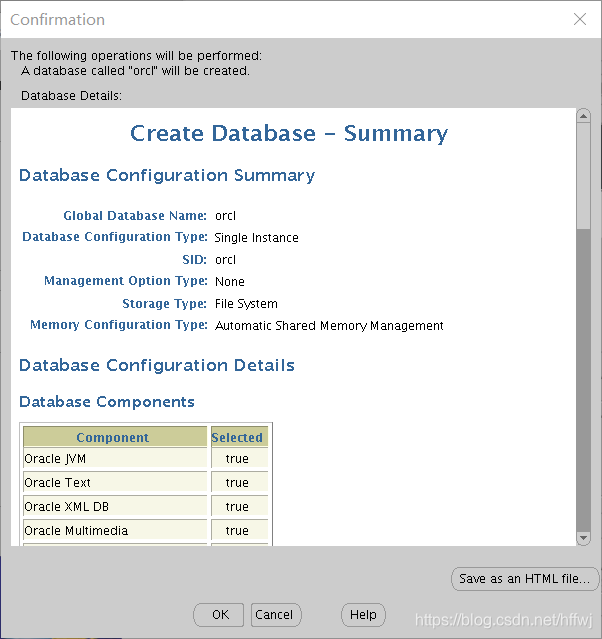Click the SID label
This screenshot has height=639, width=602.
(194, 260)
